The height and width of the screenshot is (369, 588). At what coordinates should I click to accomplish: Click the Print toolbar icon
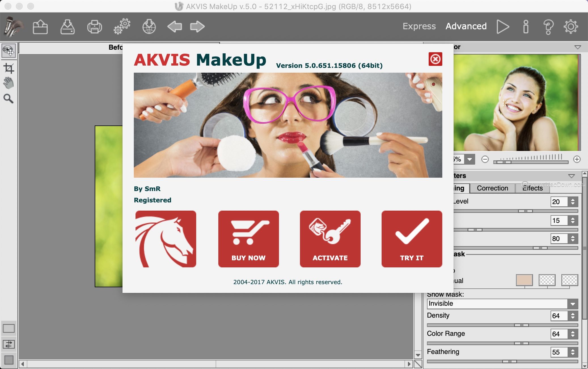point(94,27)
